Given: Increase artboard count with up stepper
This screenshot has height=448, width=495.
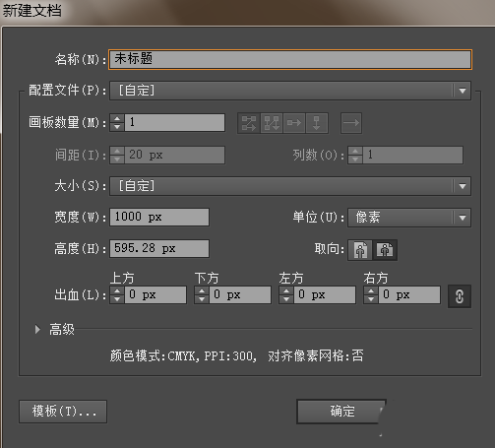Looking at the screenshot, I should coord(117,119).
